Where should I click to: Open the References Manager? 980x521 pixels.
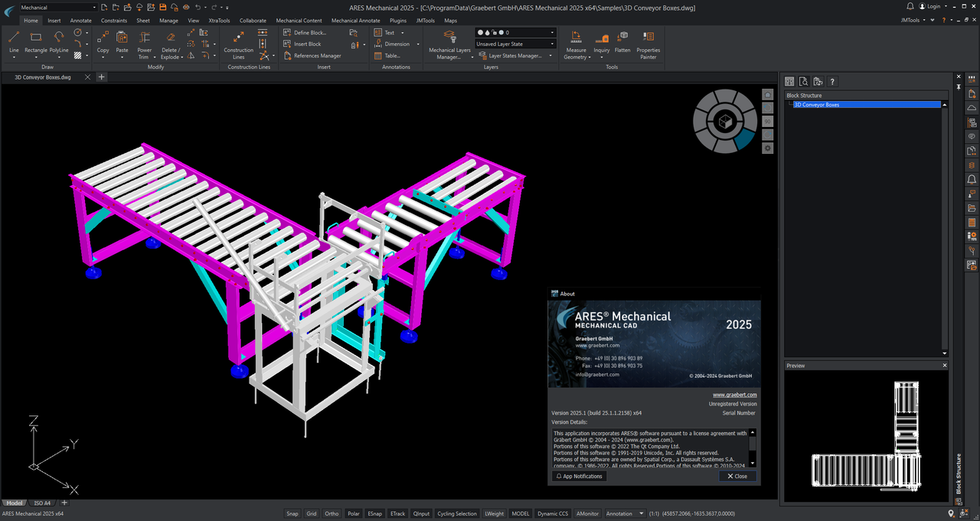[312, 56]
